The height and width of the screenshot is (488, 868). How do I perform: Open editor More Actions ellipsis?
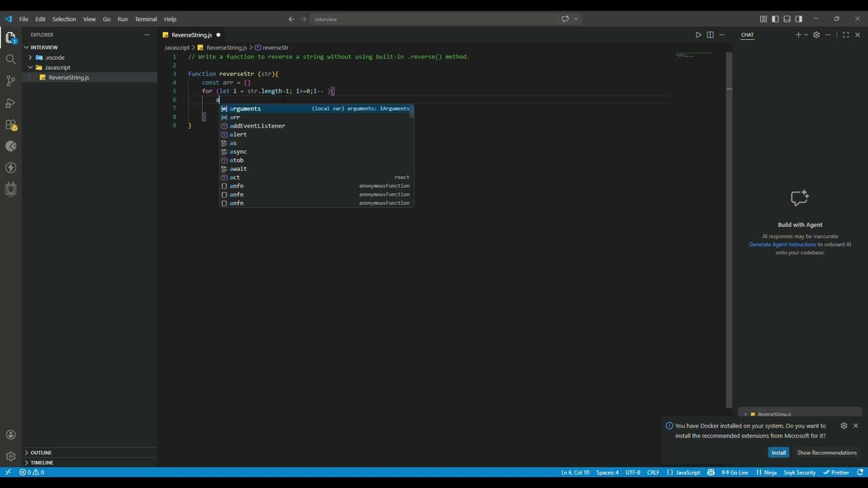tap(722, 35)
